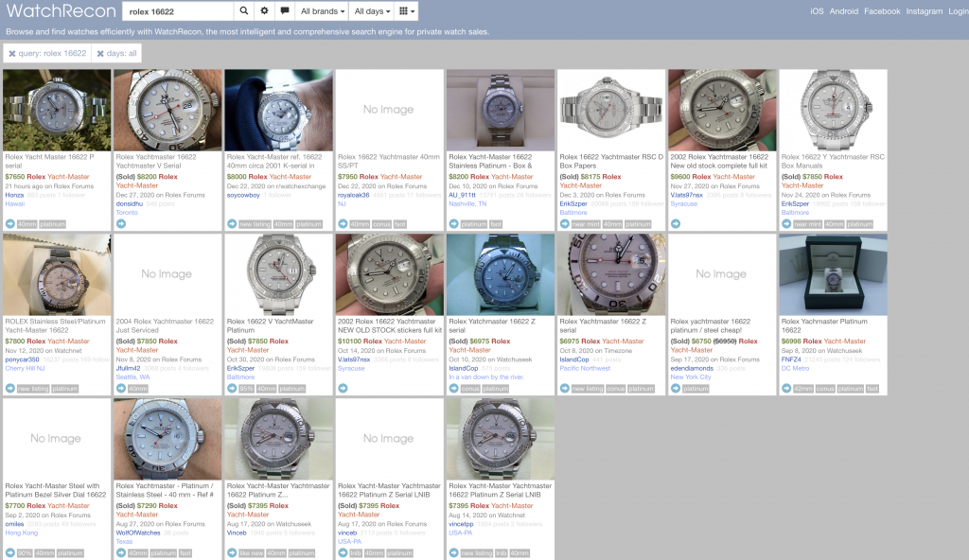
Task: Open arrow icon on Rolex 16622 Y Yachtmaster RSC listing
Action: tap(786, 224)
